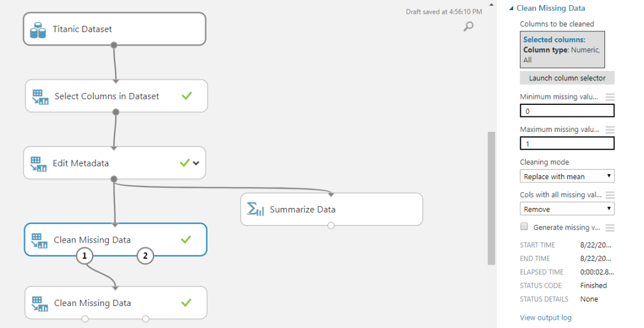The image size is (644, 328).
Task: Click the Select Columns in Dataset module icon
Action: coord(40,97)
